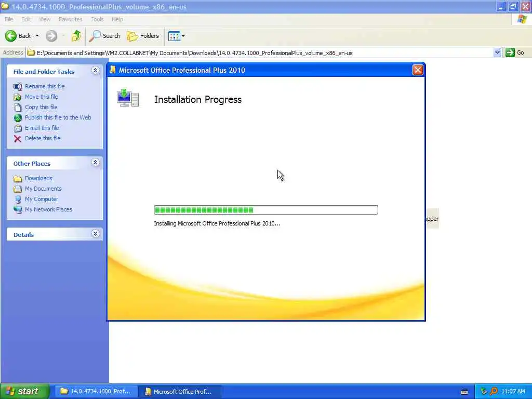
Task: Click E-mail this file link
Action: coord(42,128)
